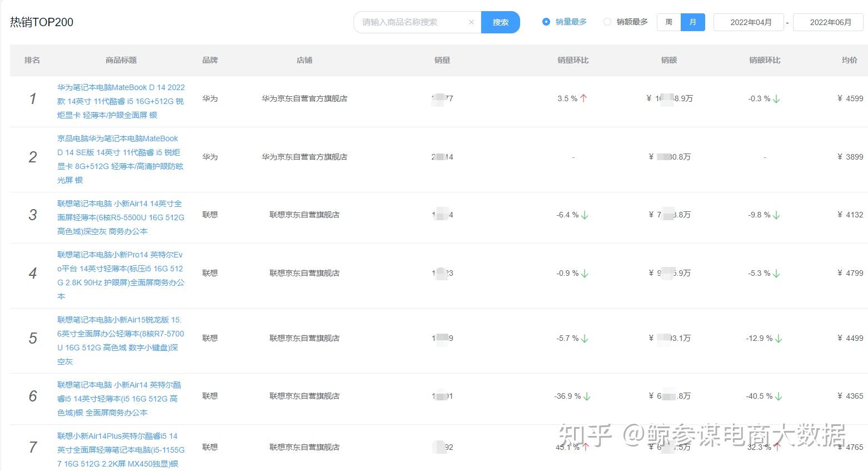Click the 联想 brand cell in rank 6 row
This screenshot has height=471, width=868.
(210, 396)
